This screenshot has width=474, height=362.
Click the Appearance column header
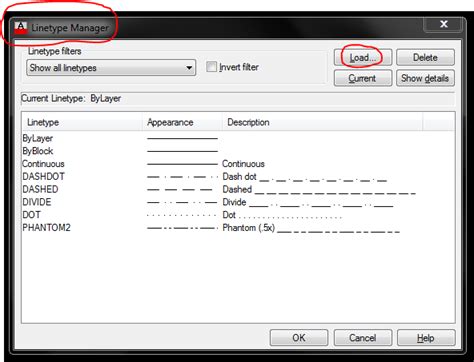coord(182,122)
